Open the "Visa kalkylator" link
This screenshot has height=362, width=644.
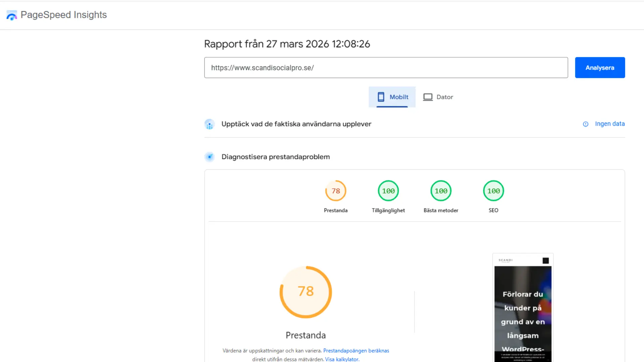point(341,359)
